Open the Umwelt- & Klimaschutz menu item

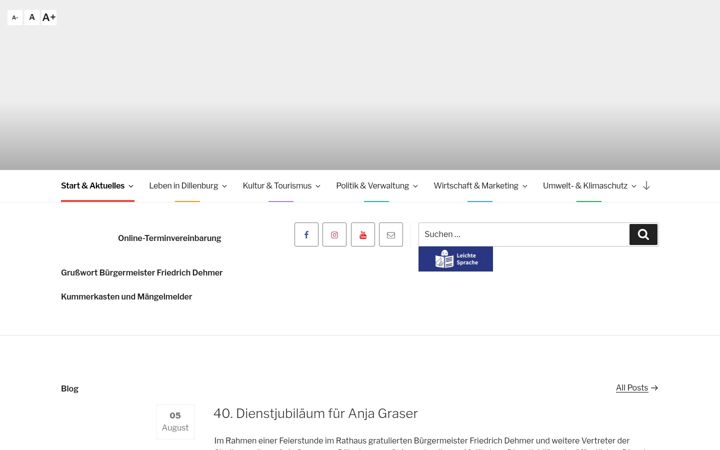pyautogui.click(x=585, y=186)
